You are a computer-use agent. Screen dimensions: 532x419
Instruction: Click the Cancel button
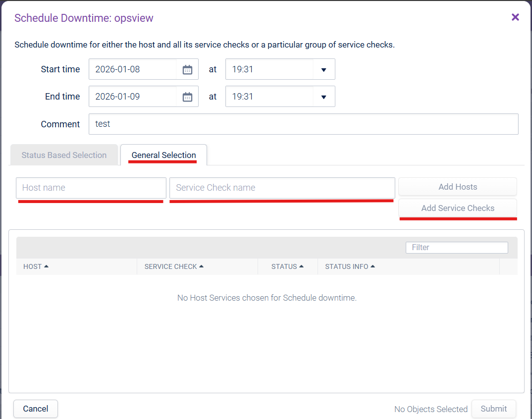pyautogui.click(x=36, y=409)
